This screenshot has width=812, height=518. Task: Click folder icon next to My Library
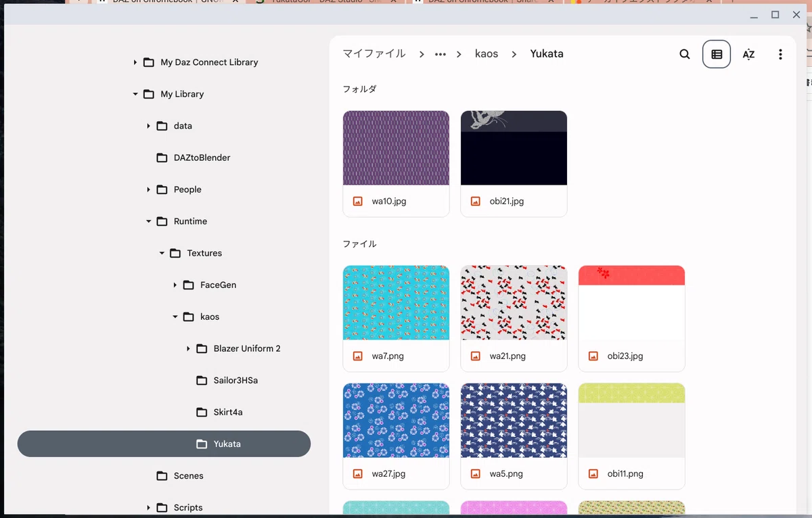149,94
